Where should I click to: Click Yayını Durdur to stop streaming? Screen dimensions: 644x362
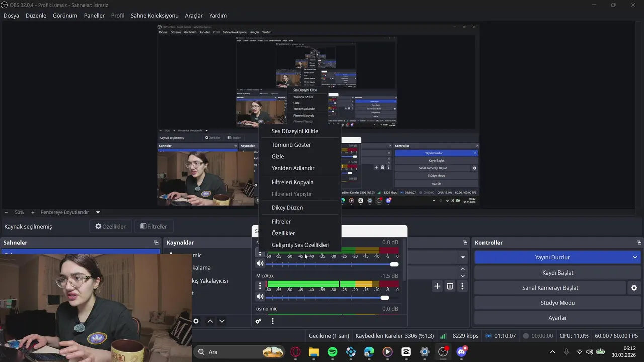552,257
